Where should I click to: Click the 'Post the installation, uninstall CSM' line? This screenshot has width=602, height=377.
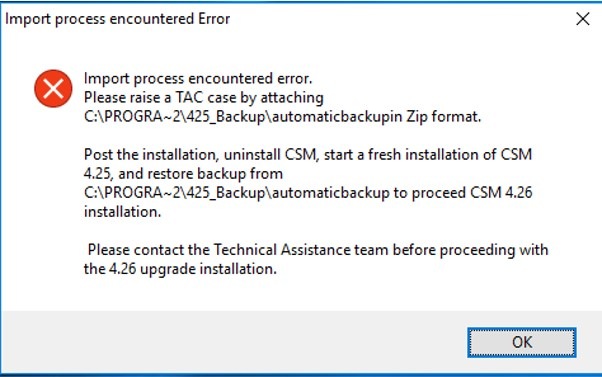(x=308, y=155)
